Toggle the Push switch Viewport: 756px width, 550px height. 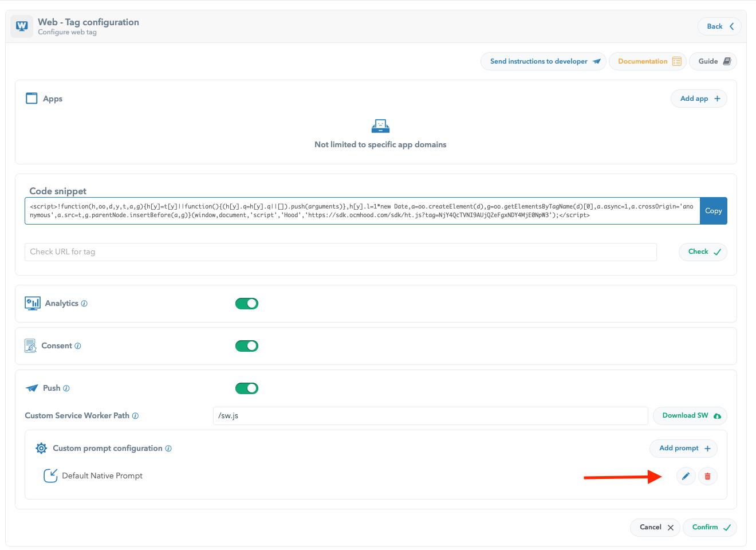click(247, 388)
